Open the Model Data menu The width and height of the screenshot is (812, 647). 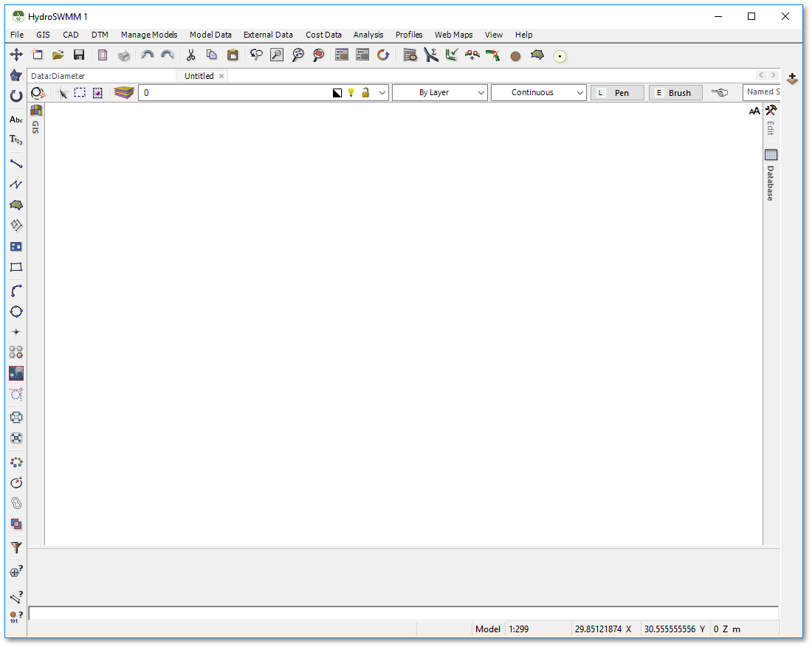210,35
